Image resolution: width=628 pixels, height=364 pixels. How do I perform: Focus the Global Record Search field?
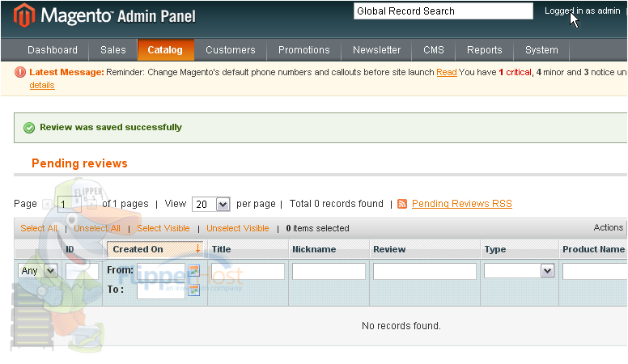click(x=443, y=11)
